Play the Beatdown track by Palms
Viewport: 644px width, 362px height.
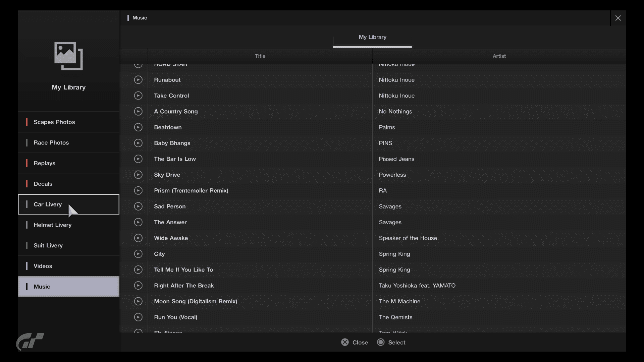138,127
